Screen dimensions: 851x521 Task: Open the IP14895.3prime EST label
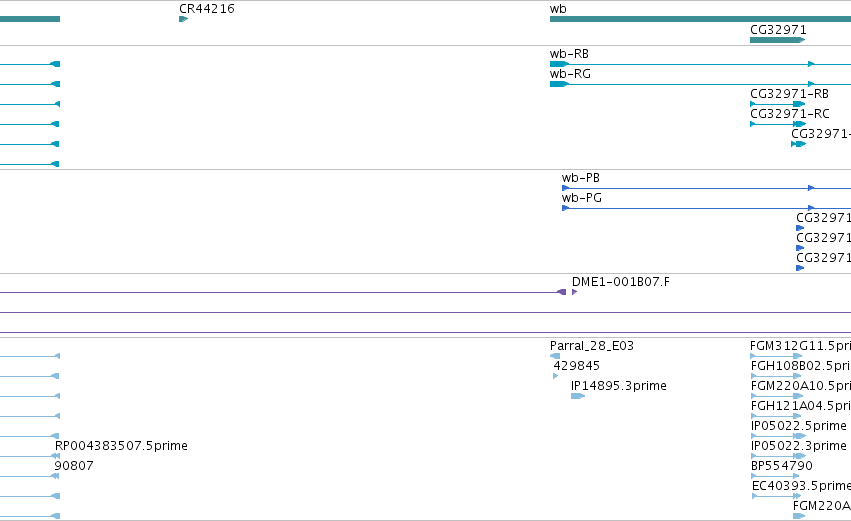point(619,386)
